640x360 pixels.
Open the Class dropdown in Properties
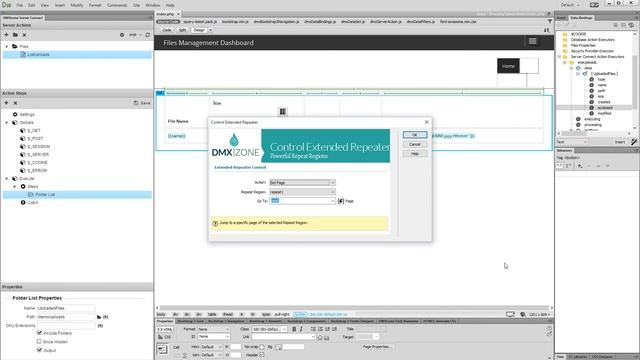pos(269,329)
